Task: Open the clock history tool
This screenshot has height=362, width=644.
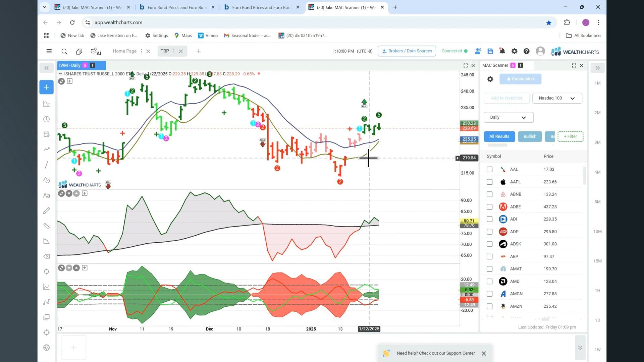Action: pyautogui.click(x=46, y=119)
